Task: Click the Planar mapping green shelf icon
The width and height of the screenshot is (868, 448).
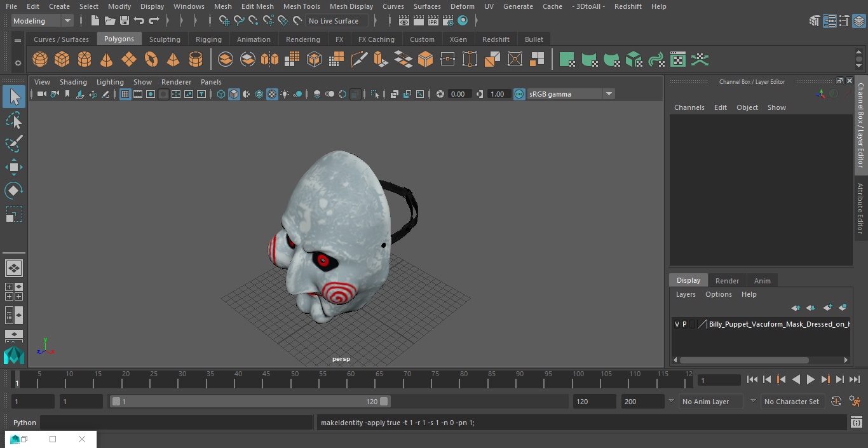Action: point(567,60)
